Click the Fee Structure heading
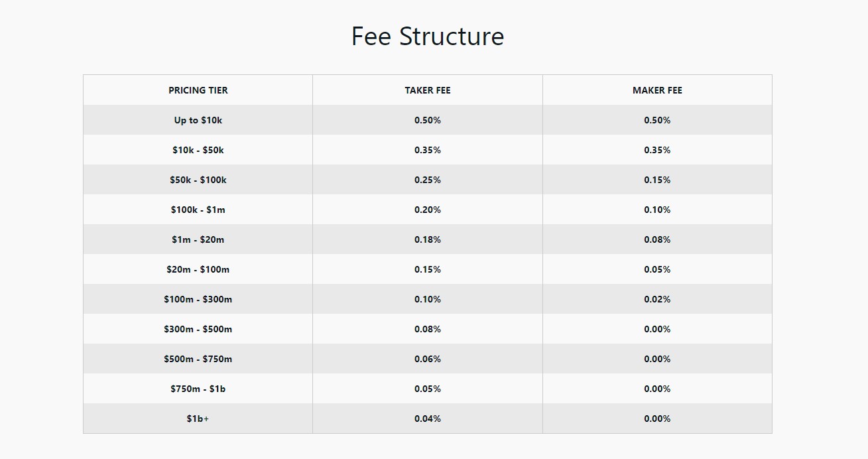Image resolution: width=868 pixels, height=459 pixels. point(428,36)
